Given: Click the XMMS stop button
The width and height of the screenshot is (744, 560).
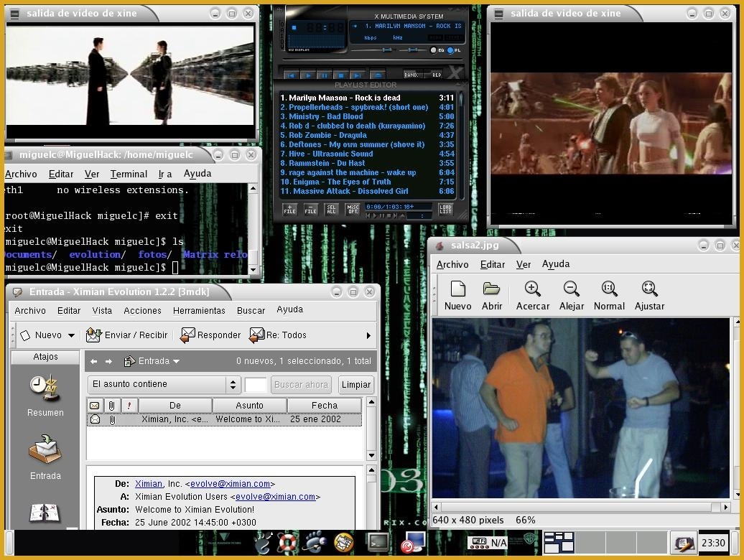Looking at the screenshot, I should click(x=340, y=75).
